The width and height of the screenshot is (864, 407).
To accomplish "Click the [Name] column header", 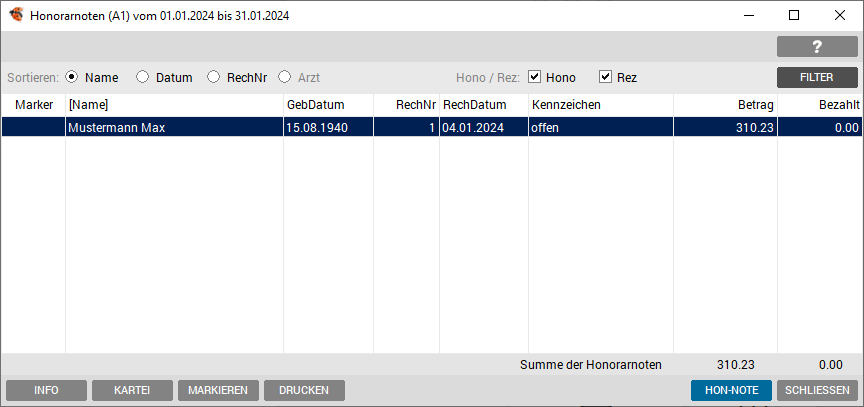I will click(175, 105).
